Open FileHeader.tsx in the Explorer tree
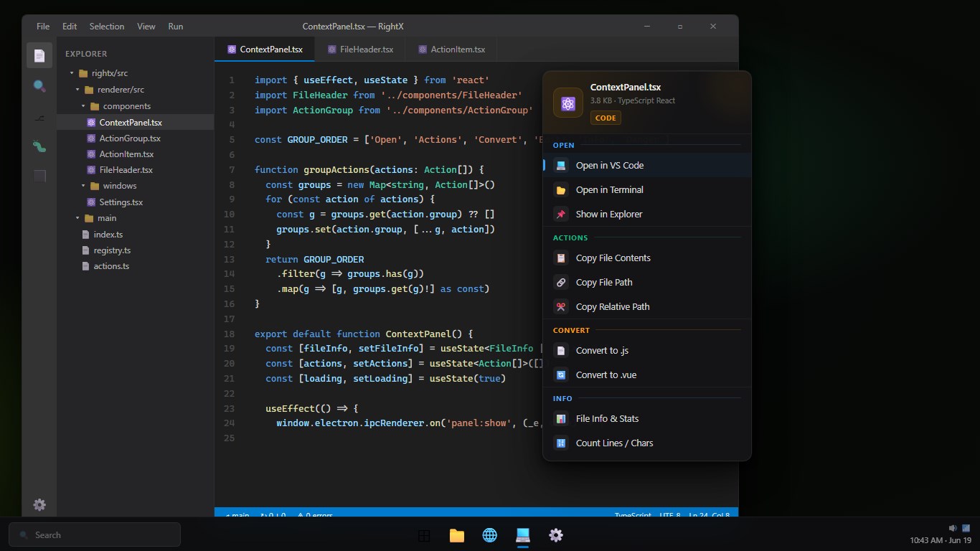 (136, 170)
